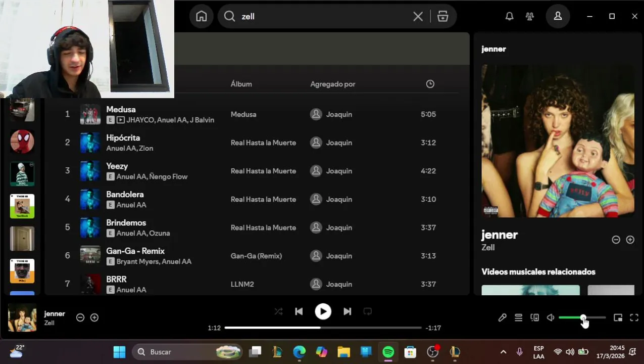Open Windows Start menu
This screenshot has width=644, height=364.
119,352
